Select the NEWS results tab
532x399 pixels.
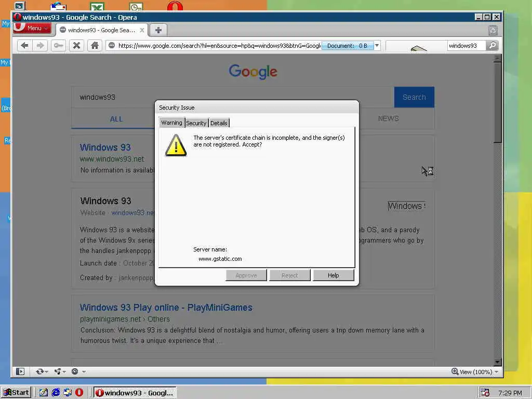(388, 119)
